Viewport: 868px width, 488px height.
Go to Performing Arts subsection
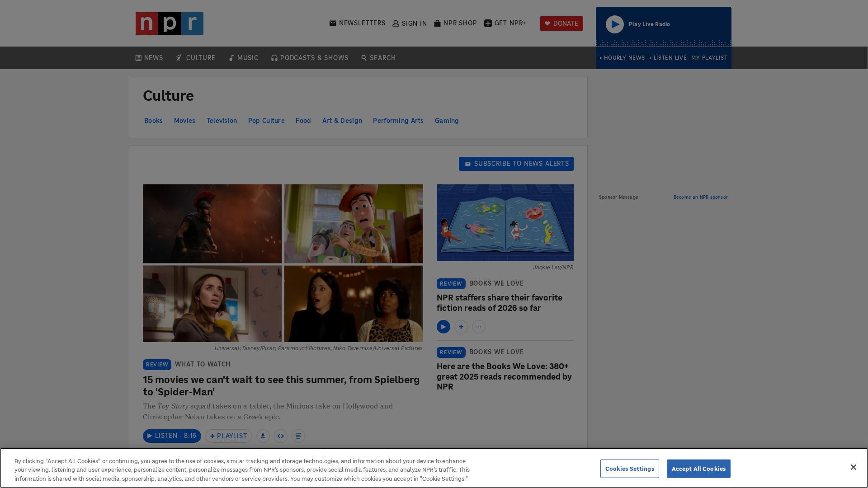pos(398,121)
